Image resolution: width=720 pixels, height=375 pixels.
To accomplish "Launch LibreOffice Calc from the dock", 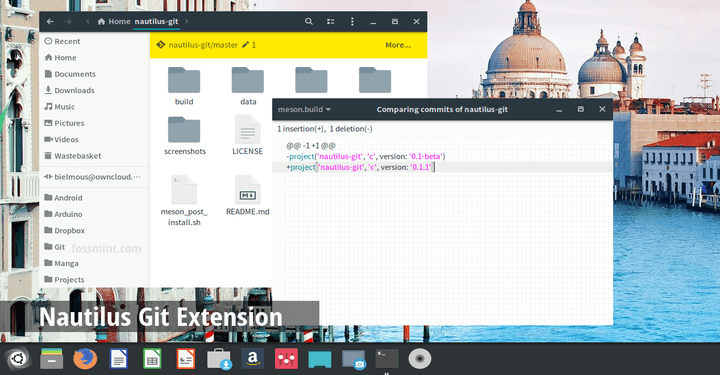I will click(152, 358).
